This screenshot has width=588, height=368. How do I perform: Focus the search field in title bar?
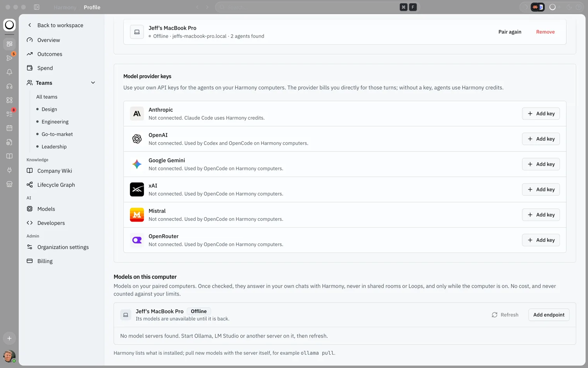click(x=317, y=7)
